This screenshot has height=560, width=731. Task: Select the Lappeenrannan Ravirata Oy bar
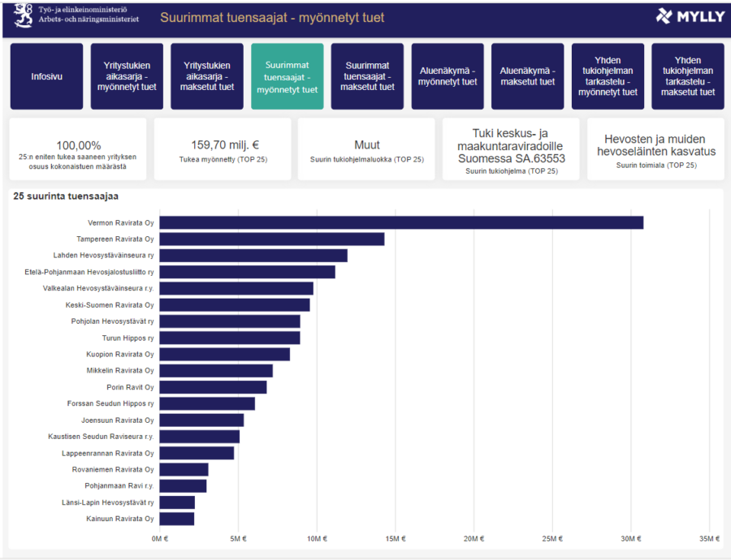(x=197, y=453)
